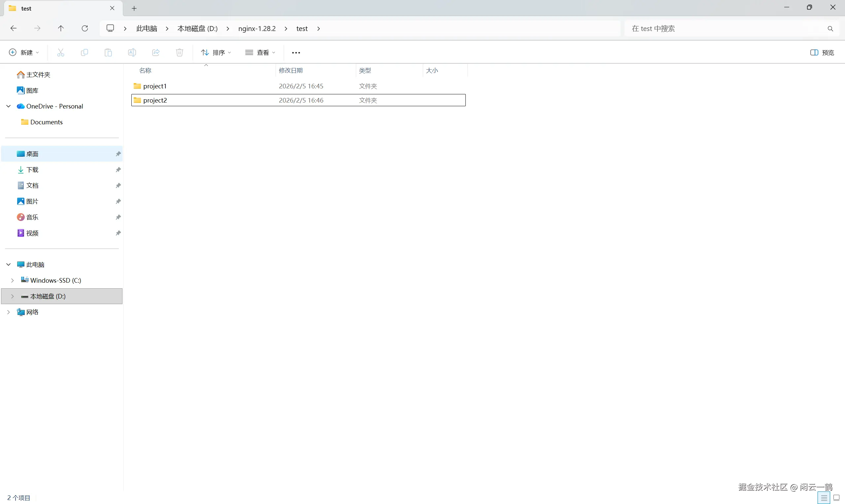Image resolution: width=845 pixels, height=504 pixels.
Task: Click the Paste clipboard icon
Action: [x=108, y=52]
